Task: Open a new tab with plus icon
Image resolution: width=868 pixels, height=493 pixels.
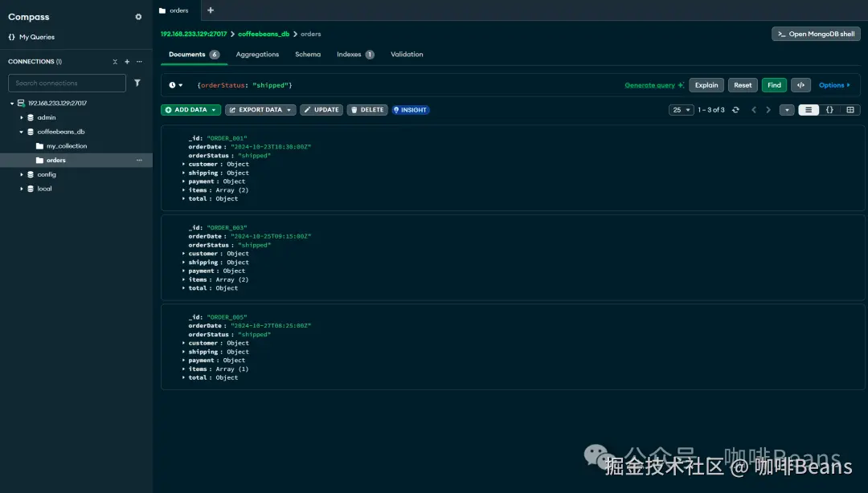Action: click(x=211, y=10)
